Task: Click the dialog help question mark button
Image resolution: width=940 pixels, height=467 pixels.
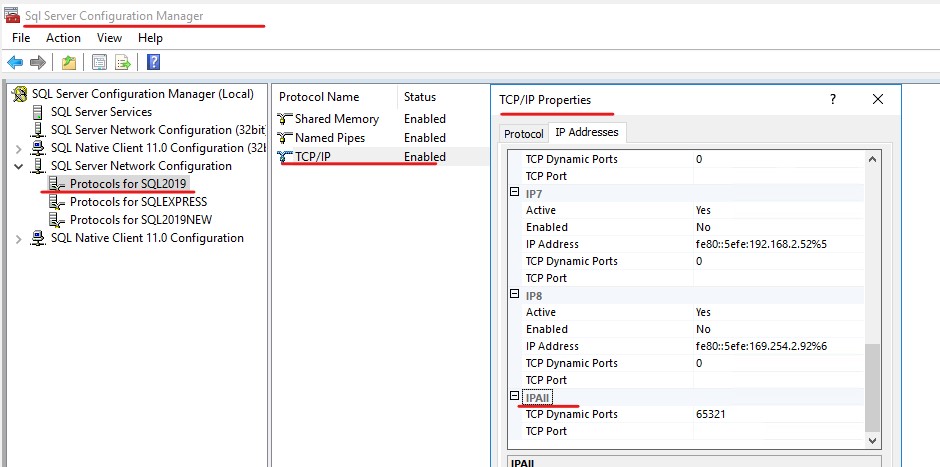Action: tap(833, 100)
